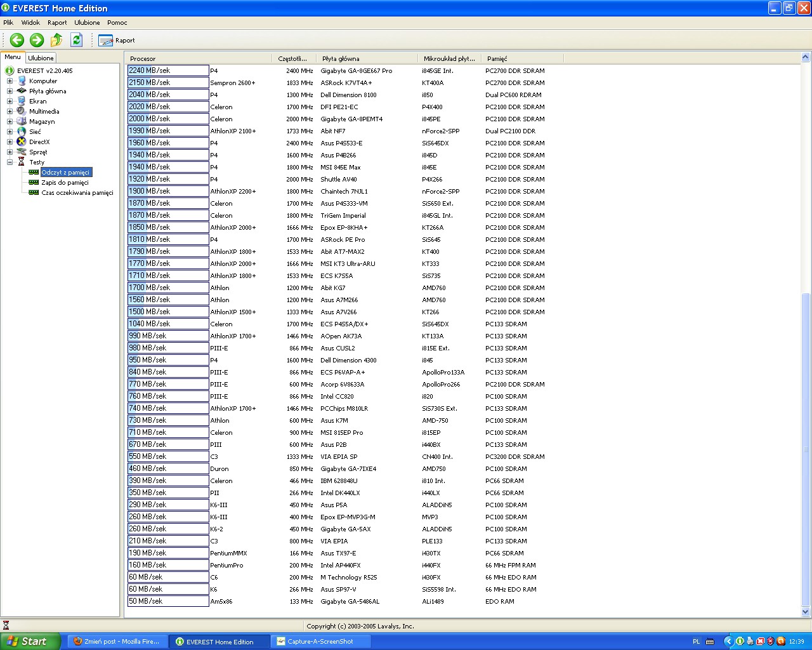Click the 1040 MB/sek result bar

click(168, 324)
